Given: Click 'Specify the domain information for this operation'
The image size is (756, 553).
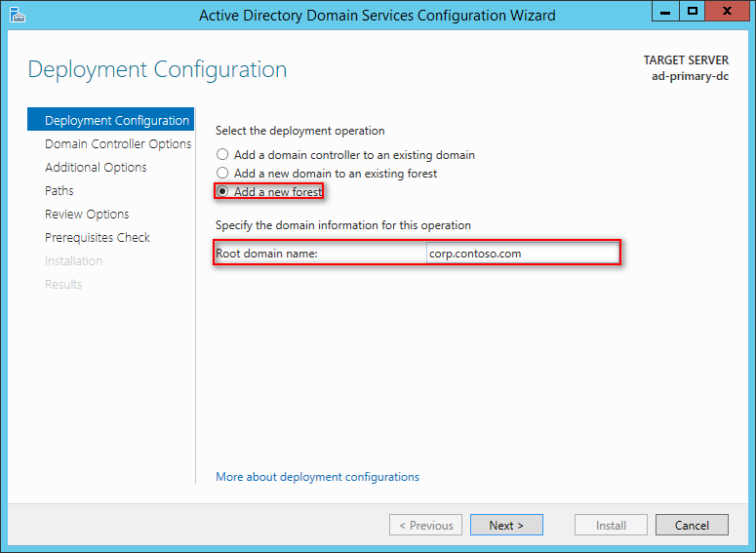Looking at the screenshot, I should coord(342,225).
